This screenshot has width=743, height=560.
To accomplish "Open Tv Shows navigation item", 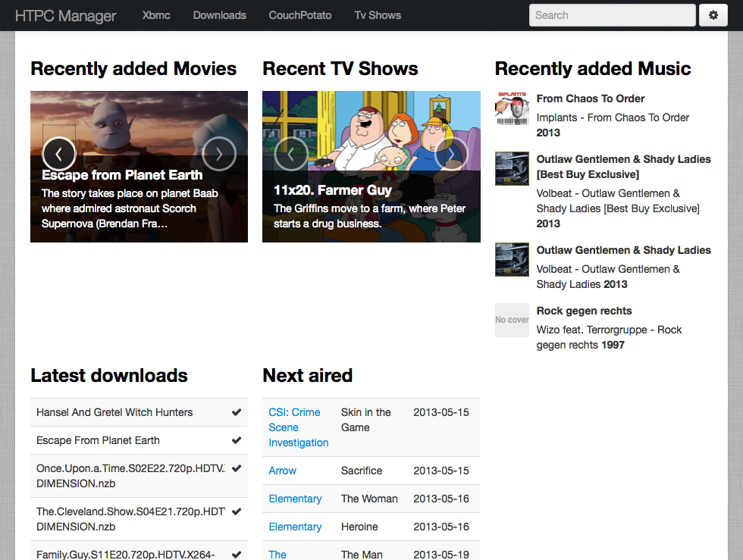I will point(378,15).
